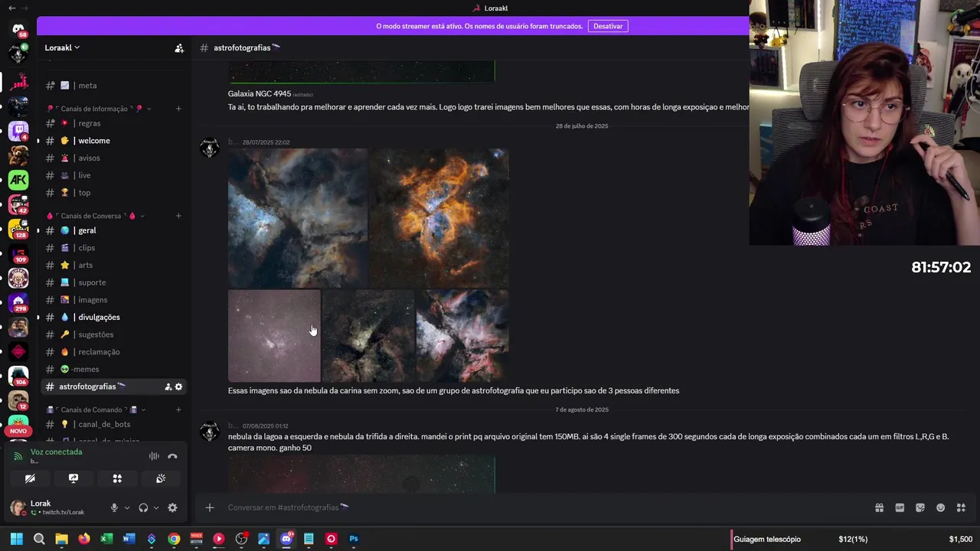This screenshot has width=980, height=551.
Task: Open the arts channel
Action: (x=113, y=265)
